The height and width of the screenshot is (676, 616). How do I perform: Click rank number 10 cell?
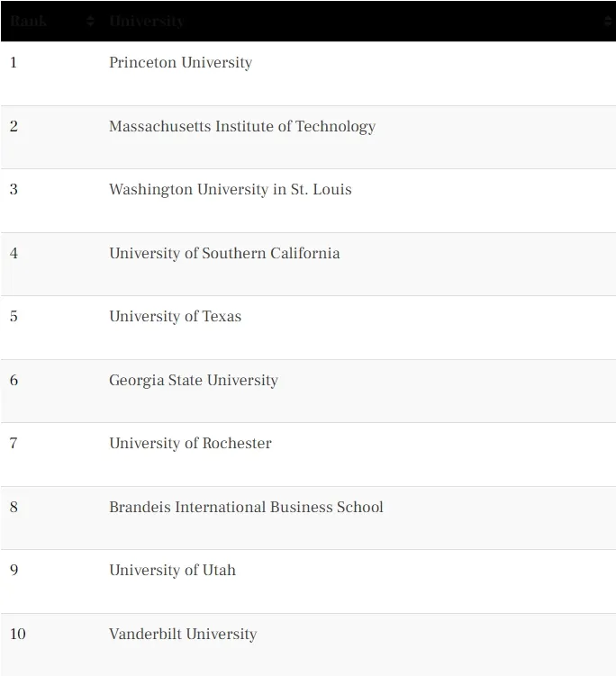click(18, 634)
